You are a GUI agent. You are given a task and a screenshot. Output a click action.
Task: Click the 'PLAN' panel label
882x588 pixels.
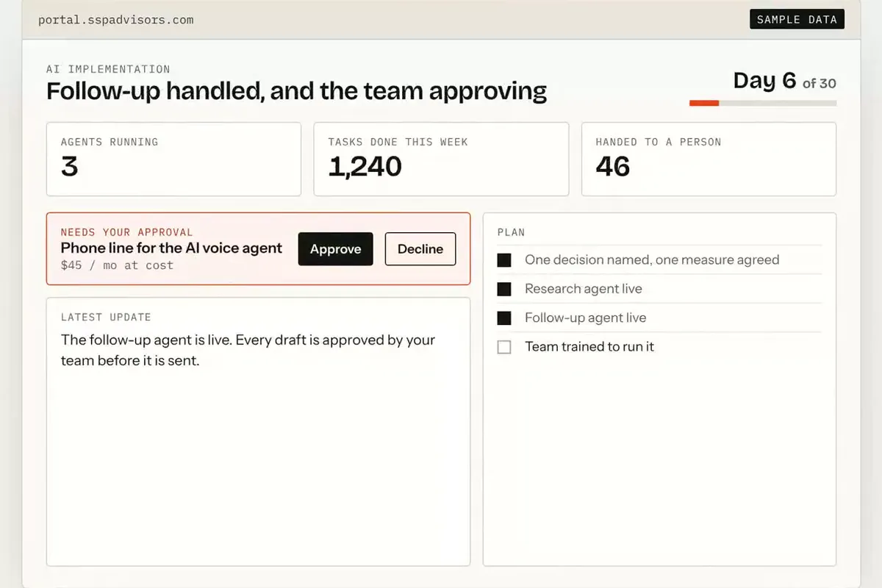tap(512, 232)
